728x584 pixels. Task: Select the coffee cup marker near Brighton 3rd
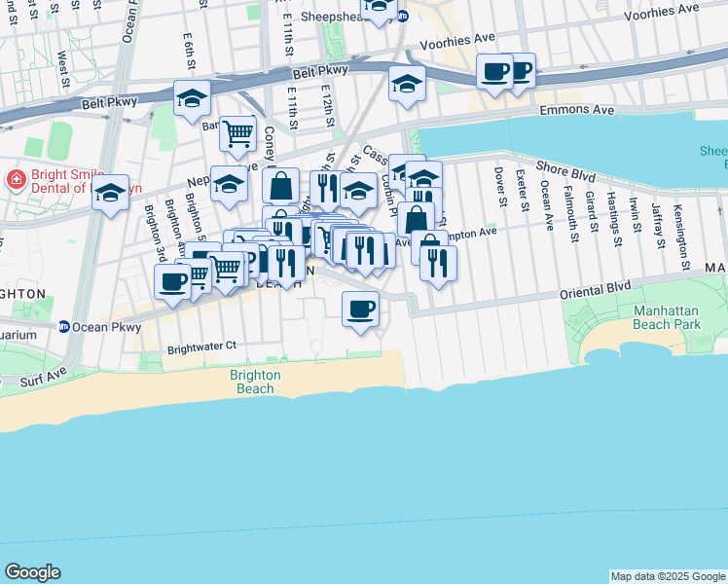coord(172,285)
